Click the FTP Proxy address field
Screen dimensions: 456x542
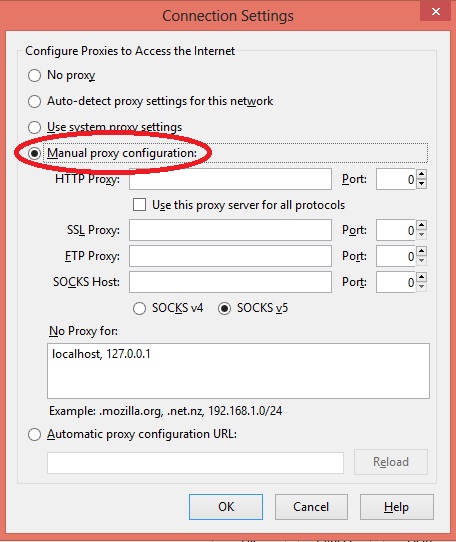point(230,256)
